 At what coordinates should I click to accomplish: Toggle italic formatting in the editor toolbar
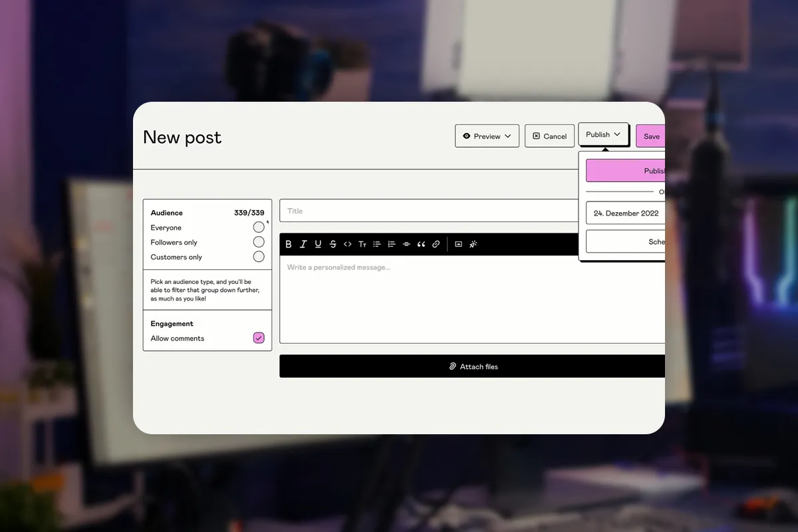coord(303,244)
